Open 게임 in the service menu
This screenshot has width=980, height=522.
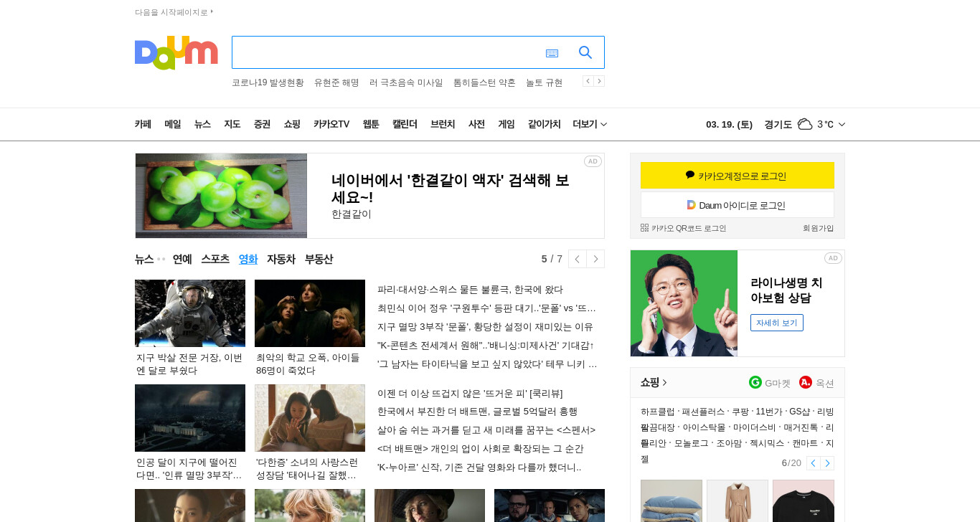coord(507,124)
